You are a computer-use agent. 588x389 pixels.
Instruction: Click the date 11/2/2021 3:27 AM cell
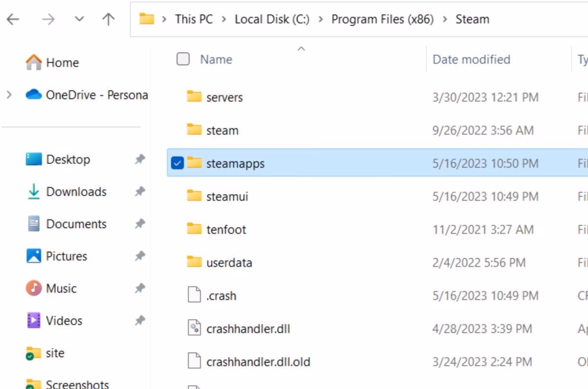coord(483,230)
